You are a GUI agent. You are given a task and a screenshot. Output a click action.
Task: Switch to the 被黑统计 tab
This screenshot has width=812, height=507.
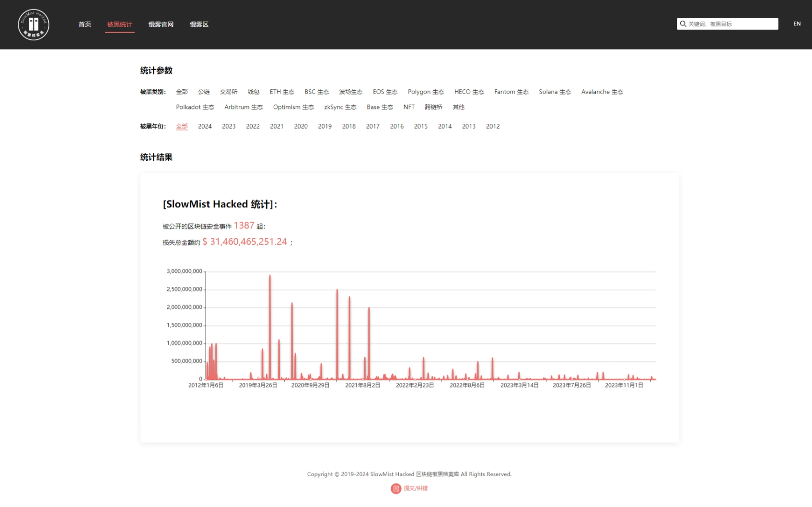(119, 24)
